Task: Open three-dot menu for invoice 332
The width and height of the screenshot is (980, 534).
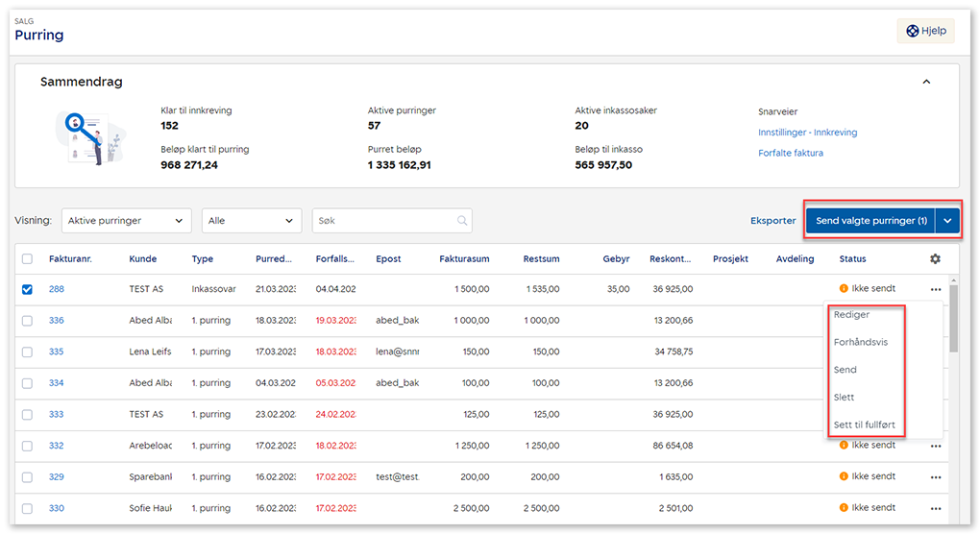Action: click(x=935, y=446)
